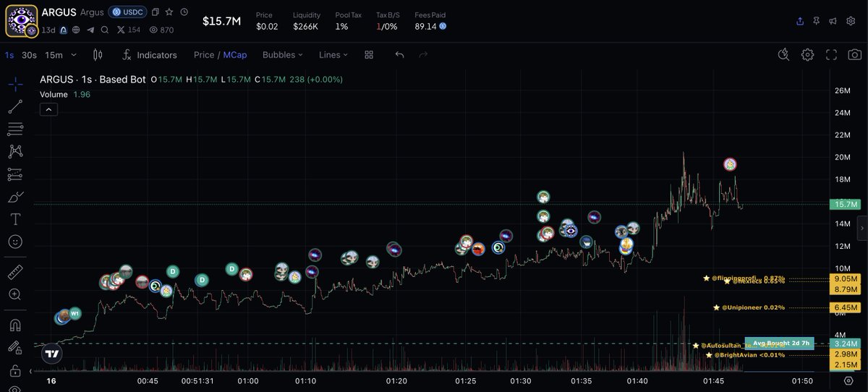Screen dimensions: 868x392
Task: Open the quick search lightning icon
Action: pyautogui.click(x=783, y=55)
